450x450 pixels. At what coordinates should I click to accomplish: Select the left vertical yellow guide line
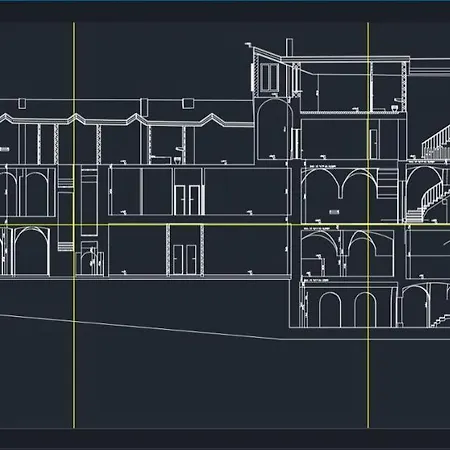click(x=74, y=225)
